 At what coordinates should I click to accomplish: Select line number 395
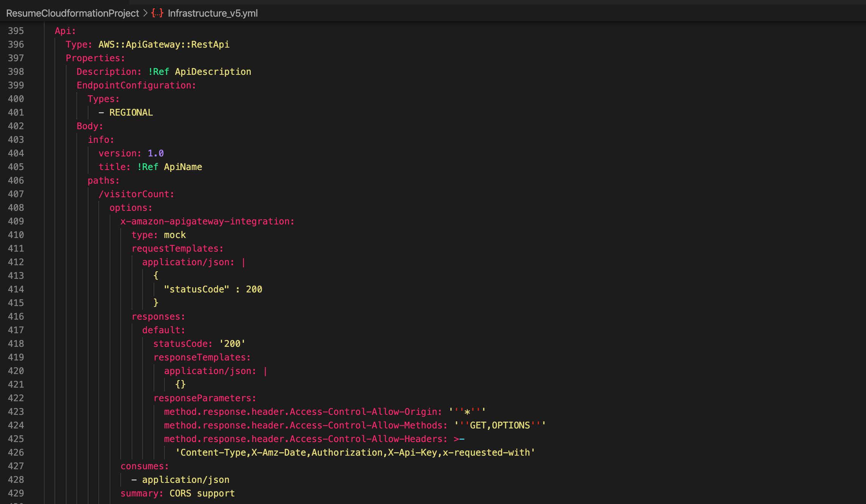click(16, 31)
